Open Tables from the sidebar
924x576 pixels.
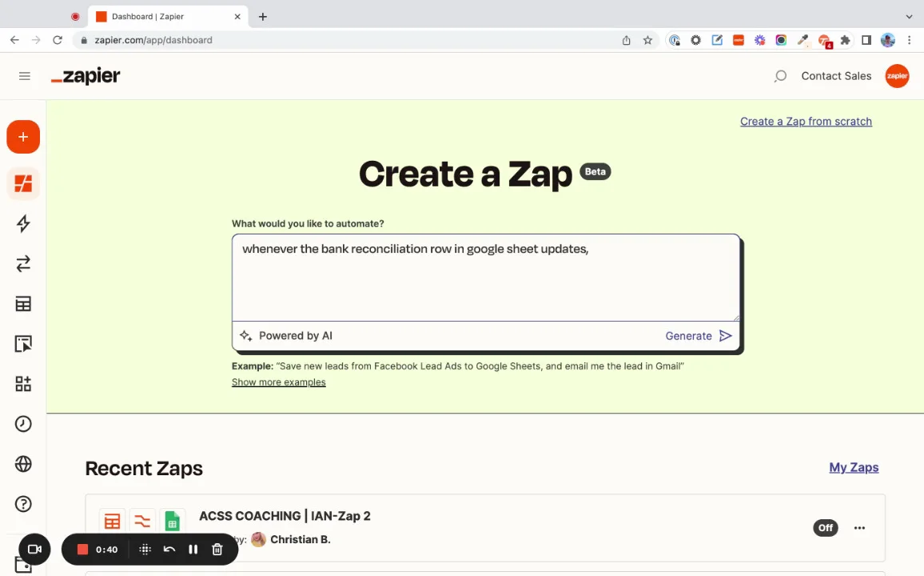coord(22,304)
